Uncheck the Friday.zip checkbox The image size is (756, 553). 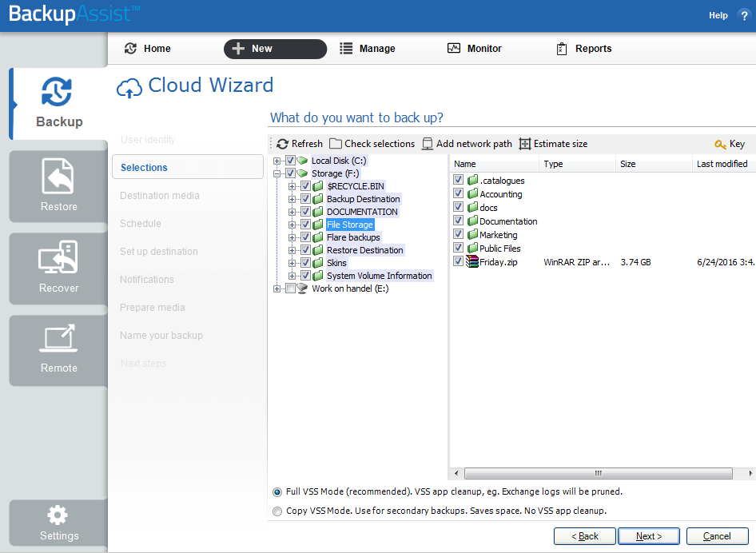point(459,261)
